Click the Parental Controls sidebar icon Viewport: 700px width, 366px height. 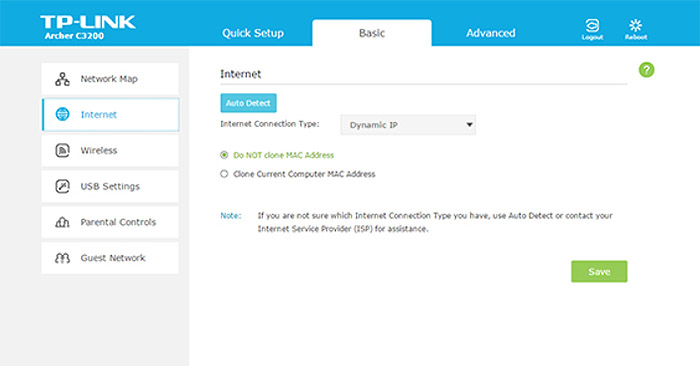[62, 222]
